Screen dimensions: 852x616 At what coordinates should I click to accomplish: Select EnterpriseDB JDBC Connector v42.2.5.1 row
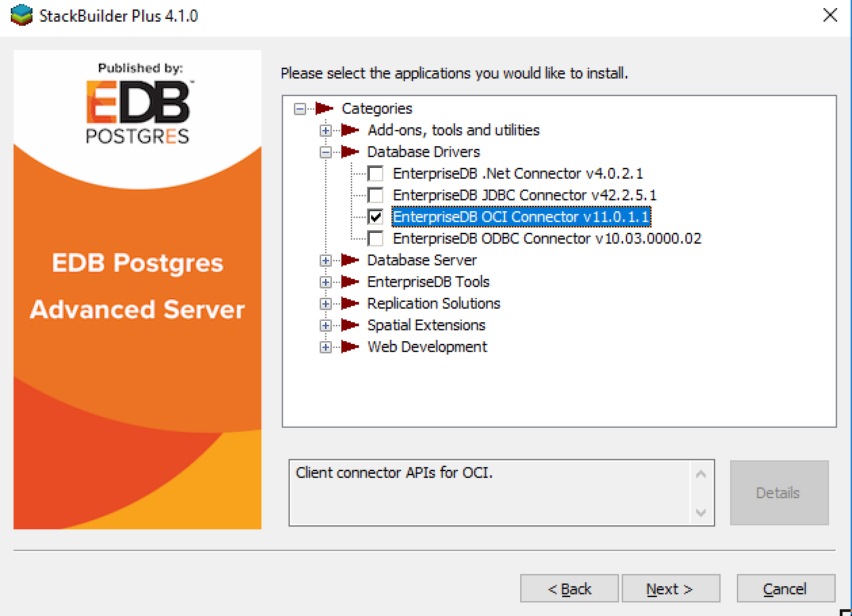tap(524, 195)
